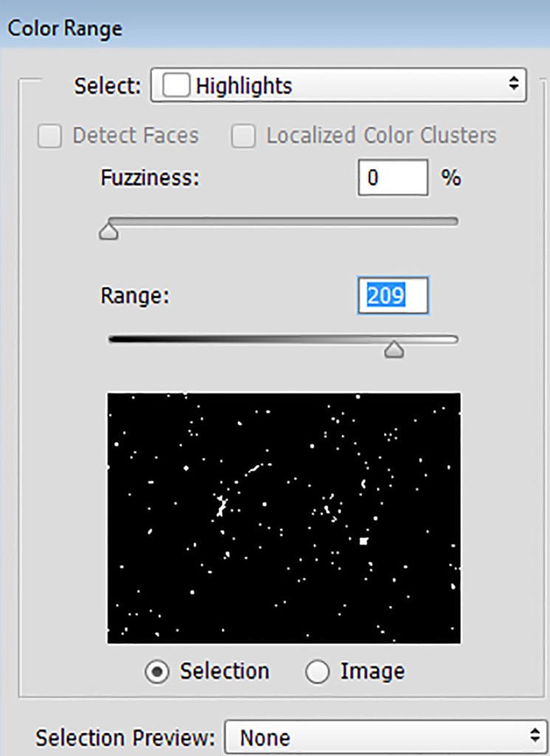Viewport: 550px width, 756px height.
Task: Open the Selection Preview dropdown showing None
Action: pos(386,738)
